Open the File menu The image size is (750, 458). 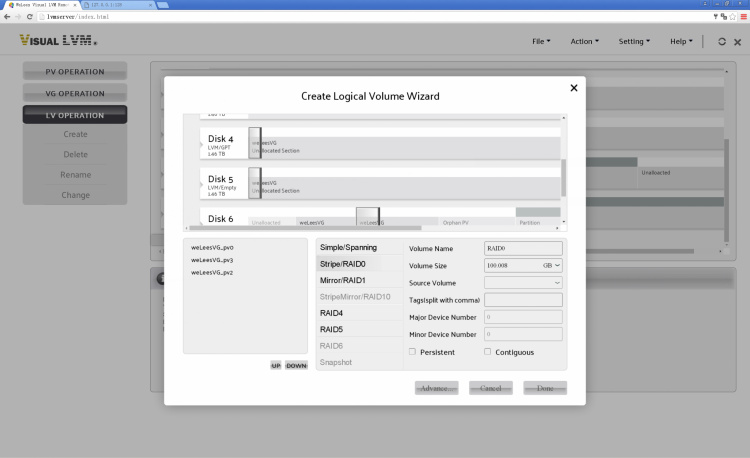click(x=541, y=42)
